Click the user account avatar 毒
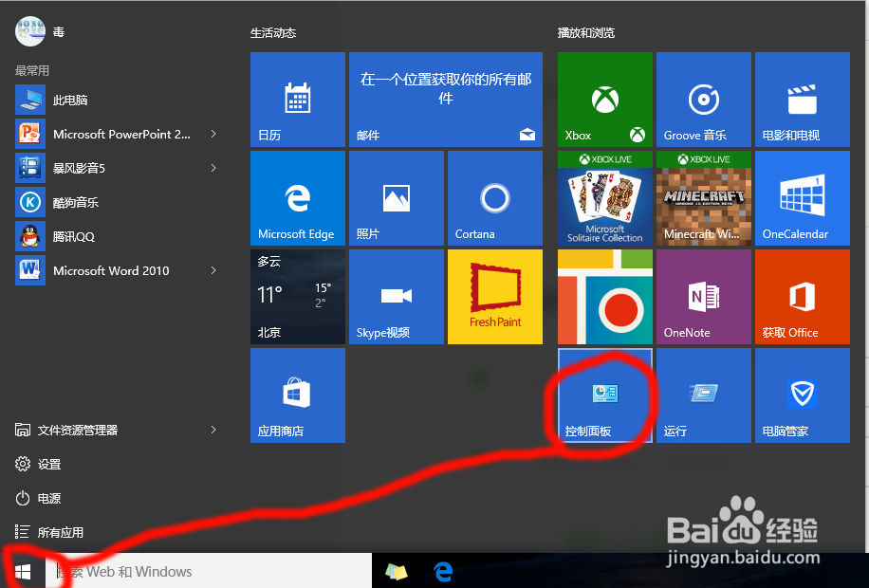The width and height of the screenshot is (869, 588). pyautogui.click(x=30, y=31)
